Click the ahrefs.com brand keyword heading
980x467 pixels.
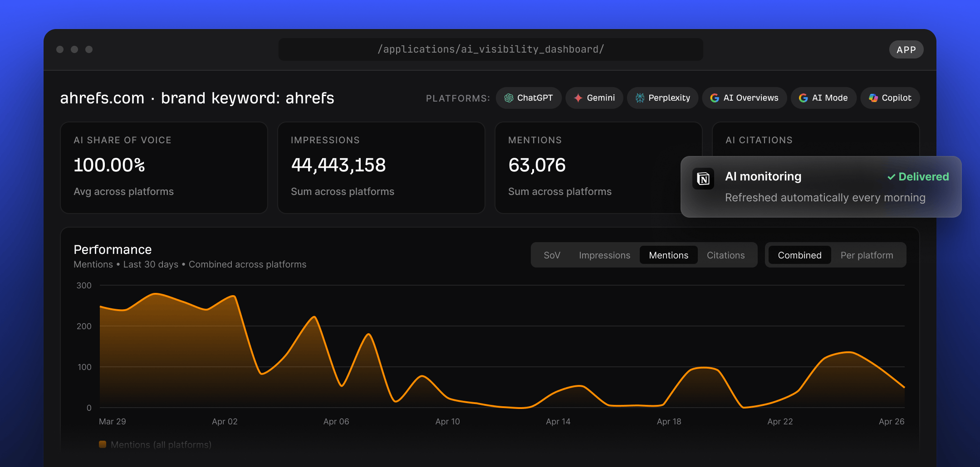point(197,98)
